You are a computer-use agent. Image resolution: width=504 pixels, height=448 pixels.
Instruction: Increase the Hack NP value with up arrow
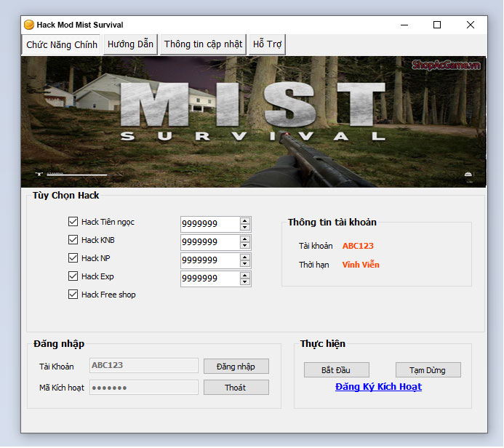point(245,257)
